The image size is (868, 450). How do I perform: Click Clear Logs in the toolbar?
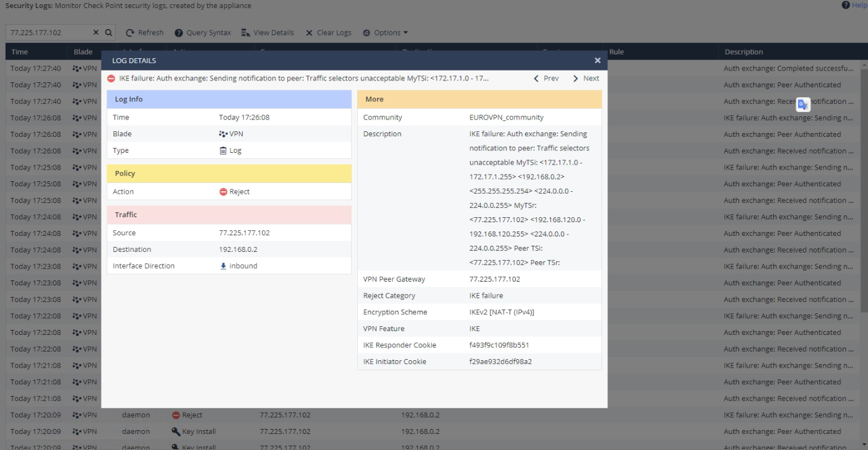[x=328, y=32]
